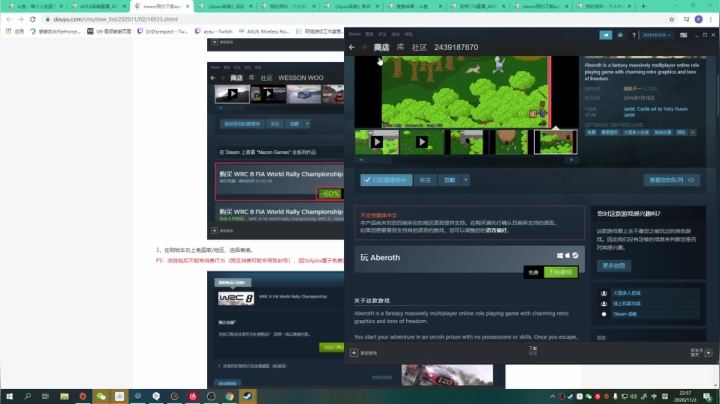Viewport: 720px width, 404px height.
Task: Click the first user tag under game description
Action: point(591,132)
